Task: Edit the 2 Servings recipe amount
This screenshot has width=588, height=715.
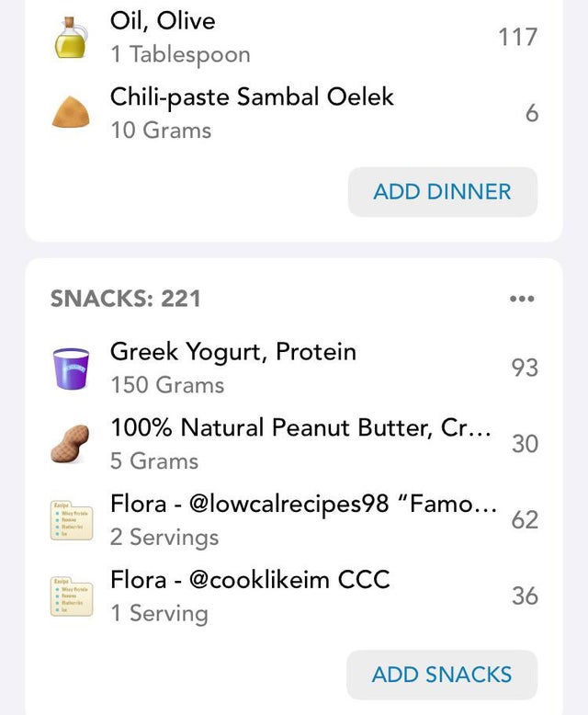Action: [x=164, y=537]
